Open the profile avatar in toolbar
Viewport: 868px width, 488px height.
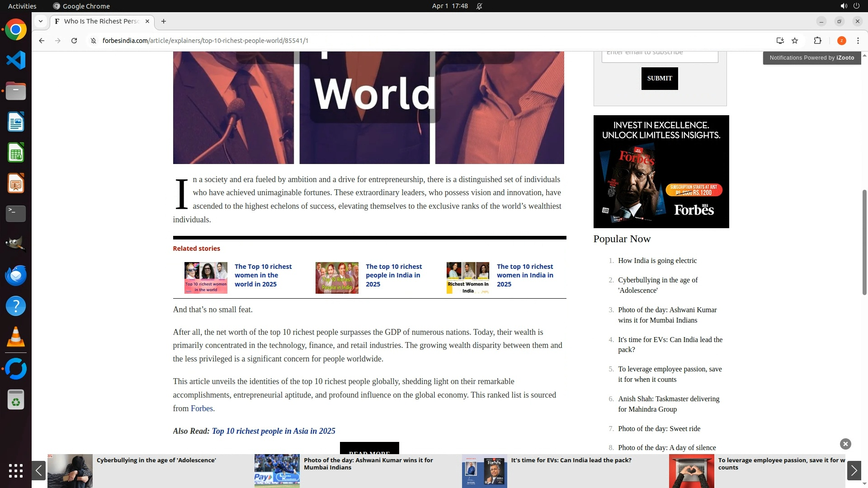point(841,41)
